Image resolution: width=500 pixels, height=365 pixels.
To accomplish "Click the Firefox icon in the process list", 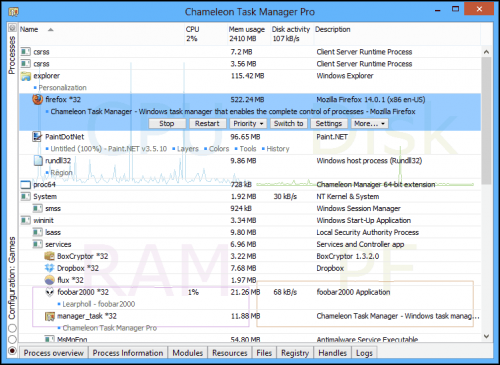I will coord(38,99).
